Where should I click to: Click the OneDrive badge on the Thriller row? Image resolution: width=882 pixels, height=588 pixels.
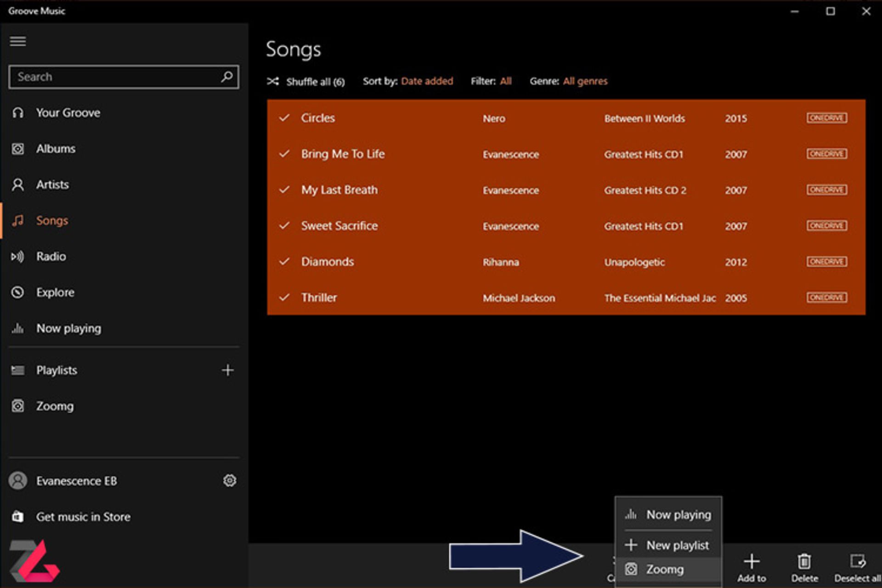(827, 298)
